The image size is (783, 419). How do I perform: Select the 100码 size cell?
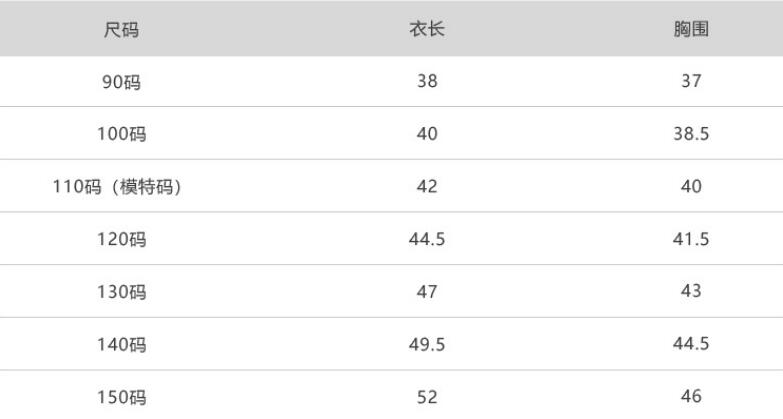[122, 134]
